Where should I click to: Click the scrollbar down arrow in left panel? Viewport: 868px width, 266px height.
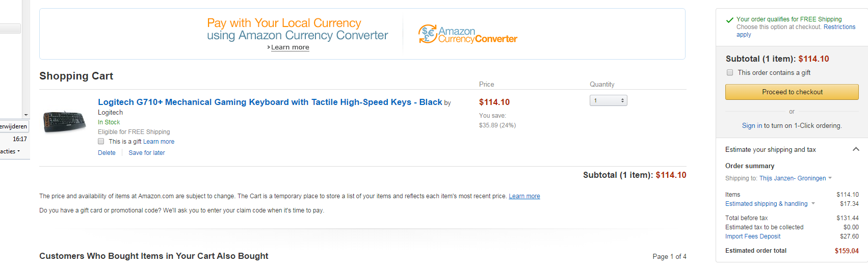(x=26, y=115)
